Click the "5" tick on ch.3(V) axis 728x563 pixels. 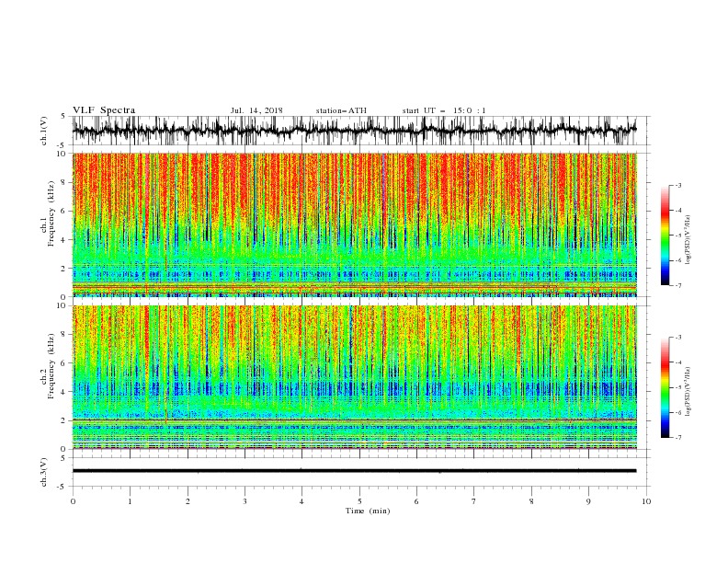pyautogui.click(x=63, y=457)
